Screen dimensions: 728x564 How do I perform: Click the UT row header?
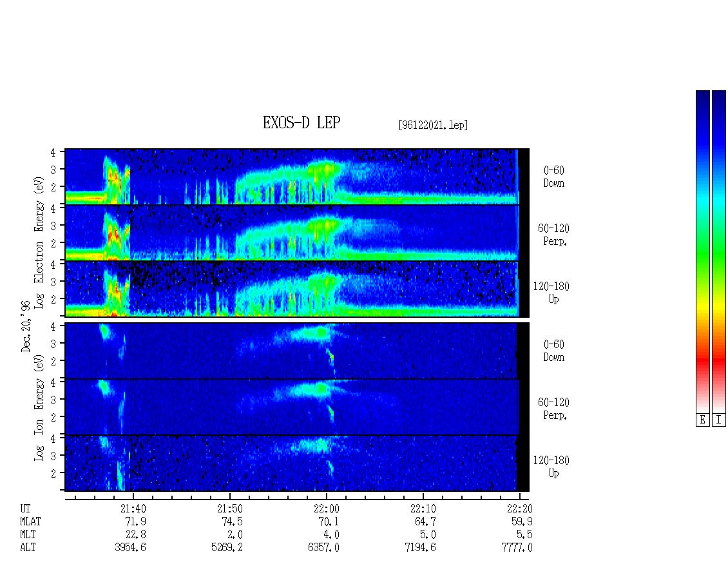[x=25, y=509]
